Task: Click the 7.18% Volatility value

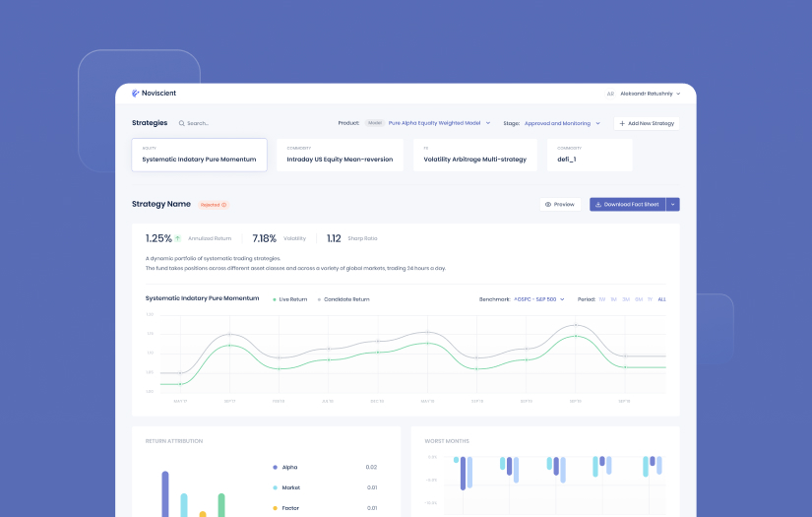Action: [x=264, y=238]
